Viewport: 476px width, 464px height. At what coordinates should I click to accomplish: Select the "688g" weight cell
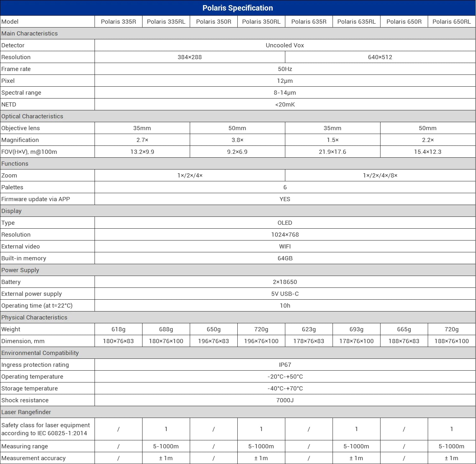pos(166,329)
